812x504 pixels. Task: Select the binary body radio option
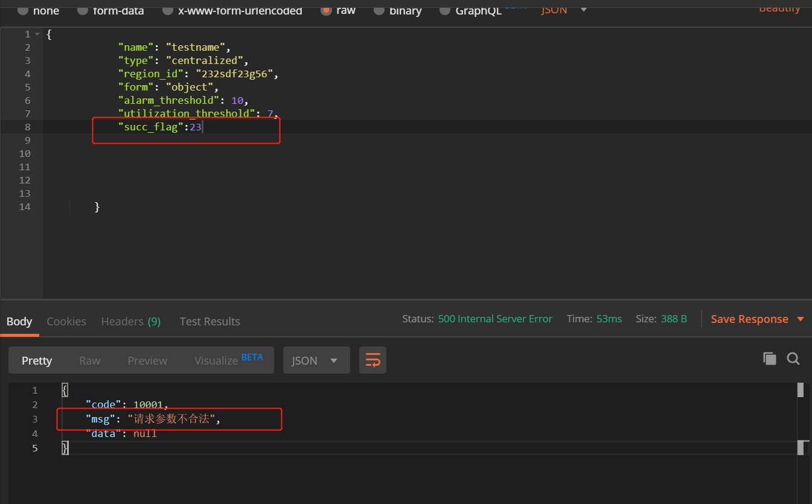pos(379,10)
